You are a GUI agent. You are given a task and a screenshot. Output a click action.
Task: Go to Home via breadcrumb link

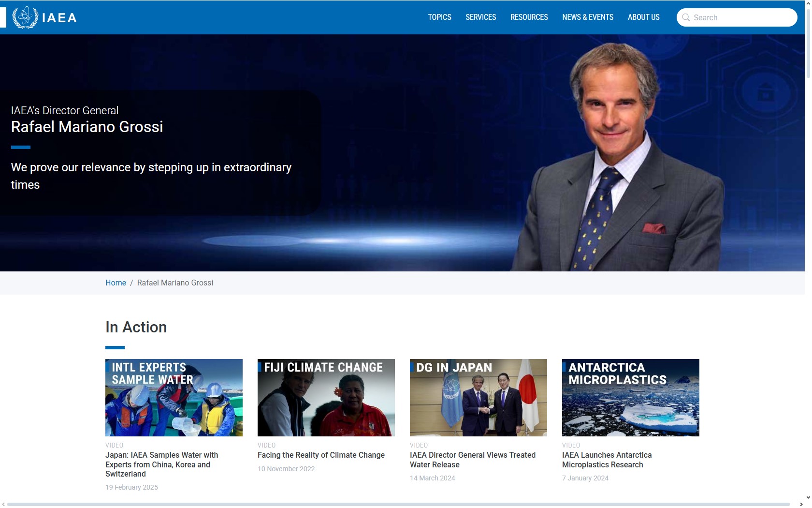(x=116, y=283)
